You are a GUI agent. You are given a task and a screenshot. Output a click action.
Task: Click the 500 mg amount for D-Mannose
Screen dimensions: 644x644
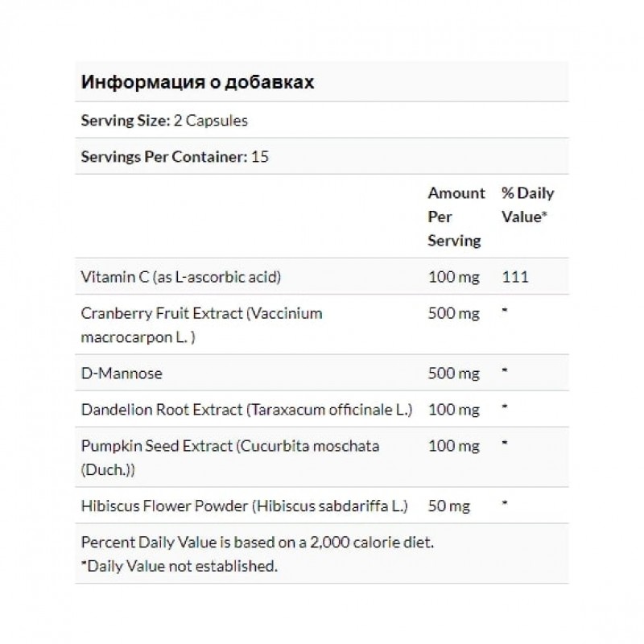pyautogui.click(x=452, y=373)
